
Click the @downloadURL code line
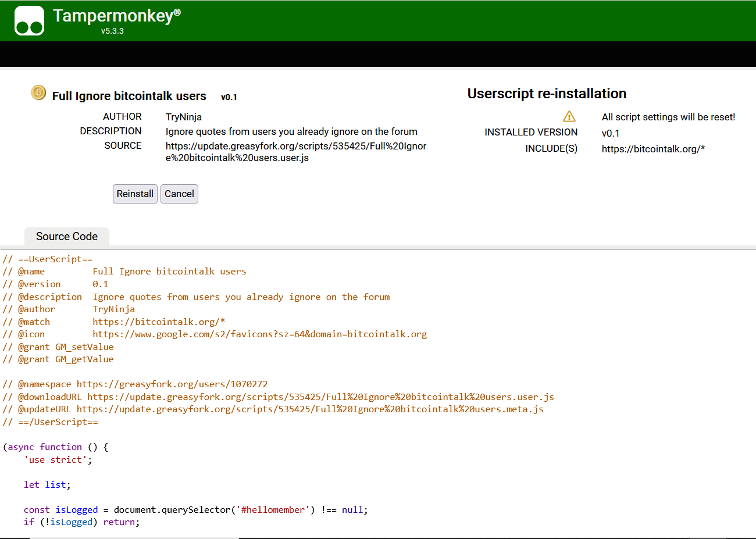[278, 397]
